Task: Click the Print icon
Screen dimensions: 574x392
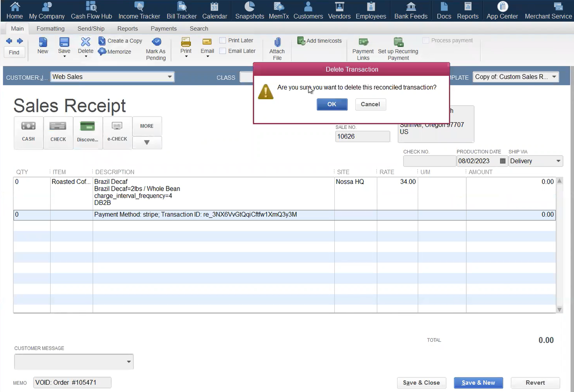Action: [x=186, y=42]
